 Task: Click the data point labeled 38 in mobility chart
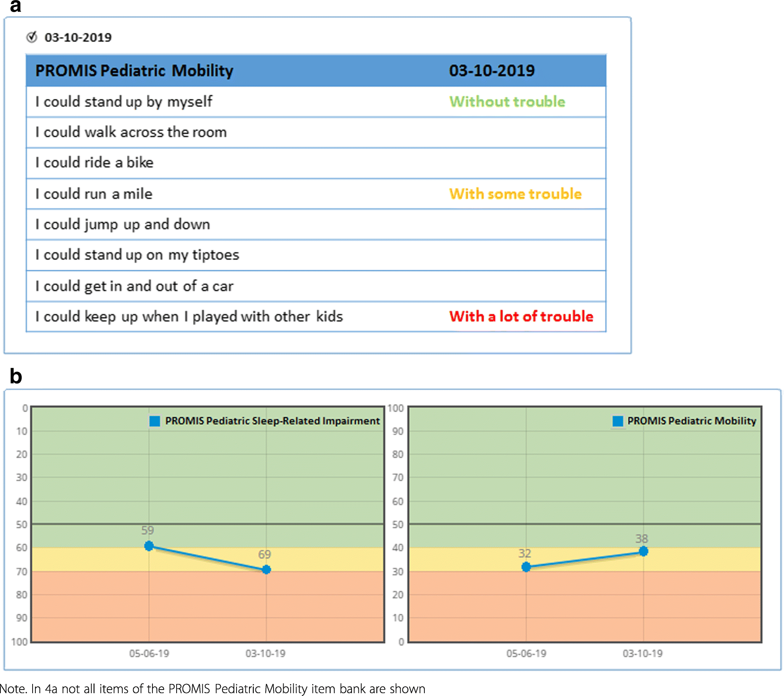(x=644, y=551)
